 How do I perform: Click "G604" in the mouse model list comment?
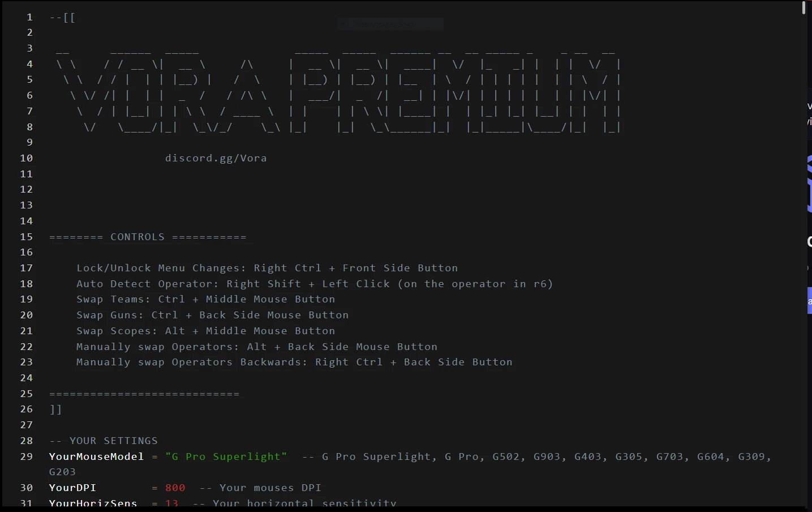tap(710, 456)
